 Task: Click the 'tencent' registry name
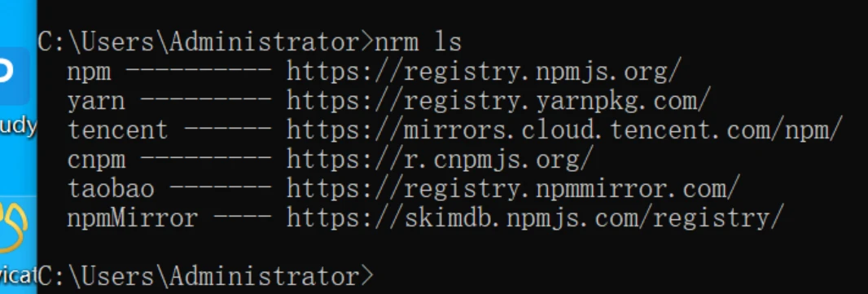pyautogui.click(x=117, y=130)
